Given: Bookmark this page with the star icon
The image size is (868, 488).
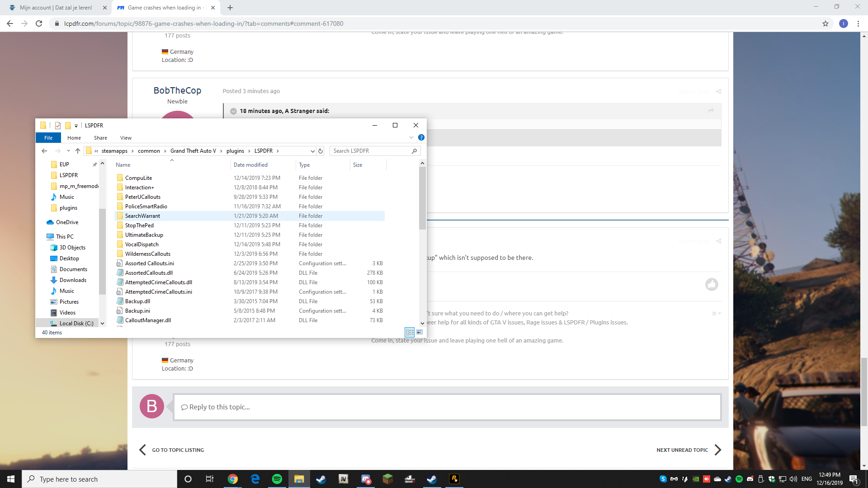Looking at the screenshot, I should click(x=826, y=23).
